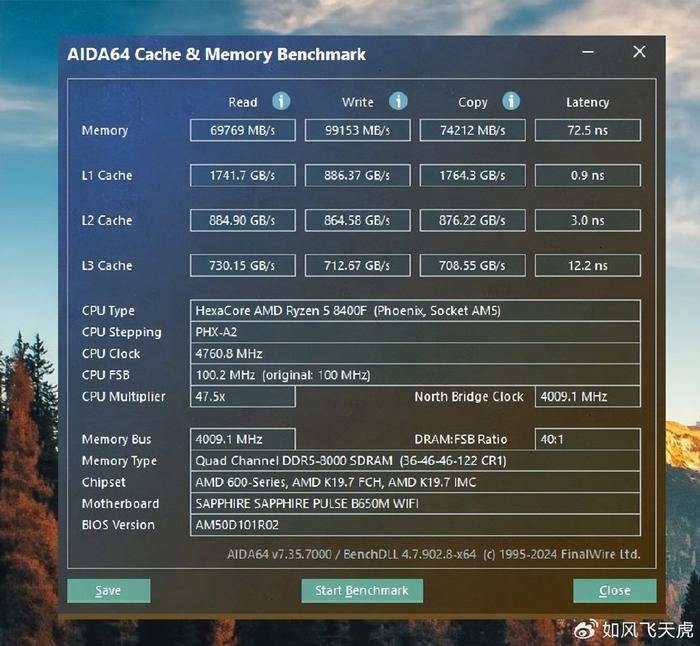The height and width of the screenshot is (646, 700).
Task: Select L3 Cache Latency 12.2 ns
Action: 588,266
